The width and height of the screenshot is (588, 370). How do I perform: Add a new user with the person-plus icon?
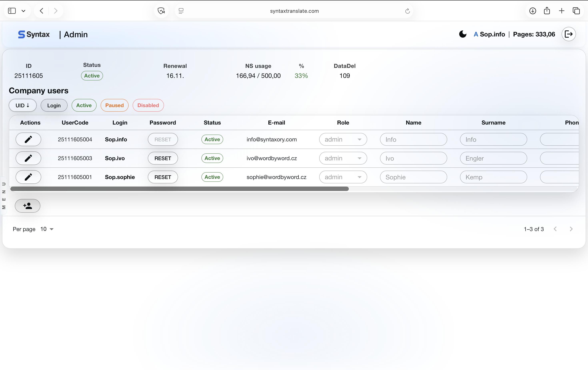[x=27, y=206]
